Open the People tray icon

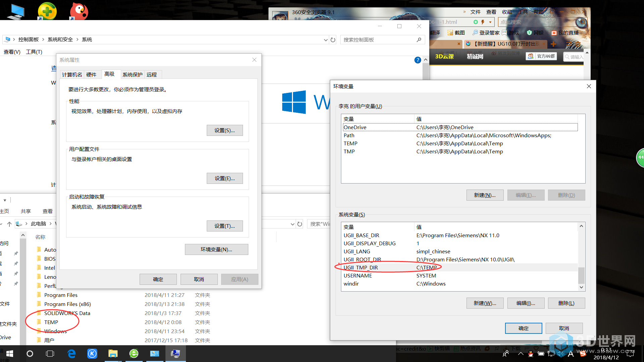pyautogui.click(x=506, y=354)
